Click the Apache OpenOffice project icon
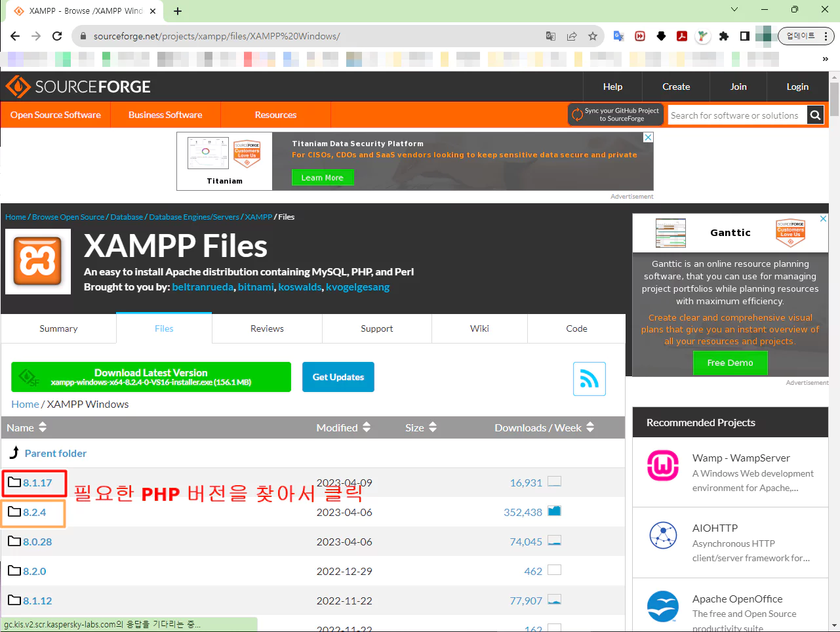The image size is (840, 632). (x=663, y=606)
